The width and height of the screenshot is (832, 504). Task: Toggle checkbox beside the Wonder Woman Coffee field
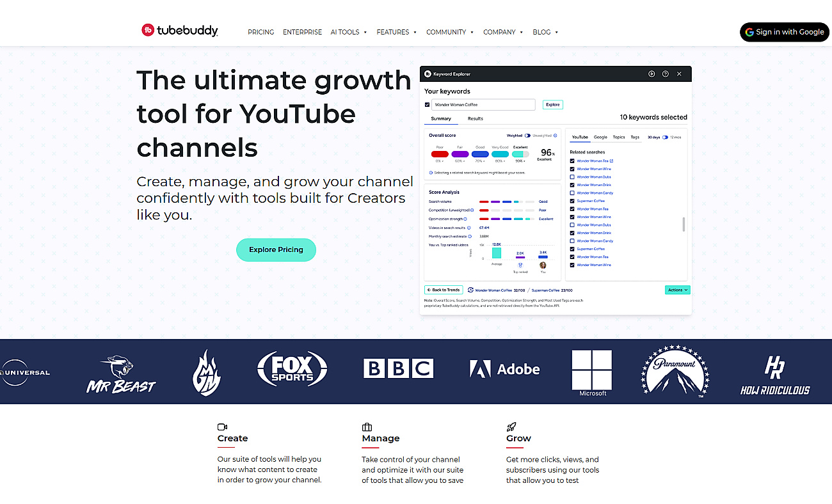coord(428,104)
